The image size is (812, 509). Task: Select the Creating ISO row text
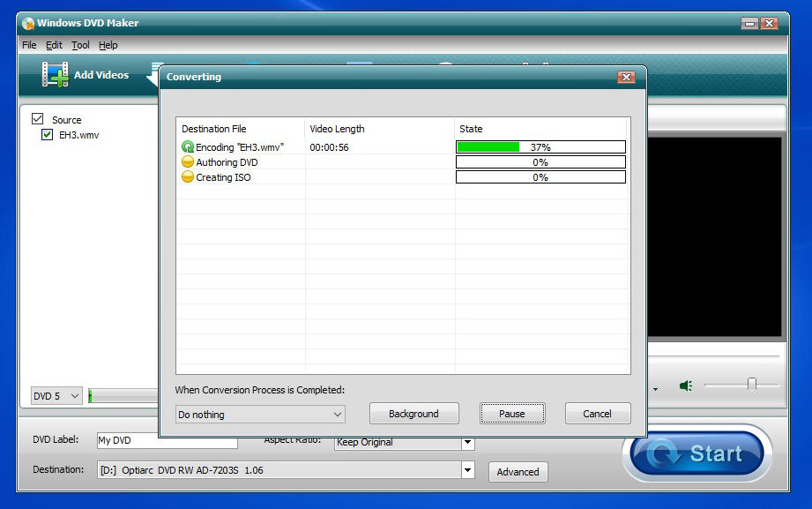(223, 177)
